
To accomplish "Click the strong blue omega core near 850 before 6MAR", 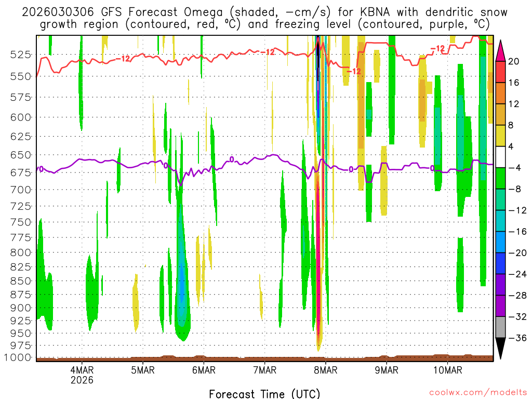I will 182,283.
